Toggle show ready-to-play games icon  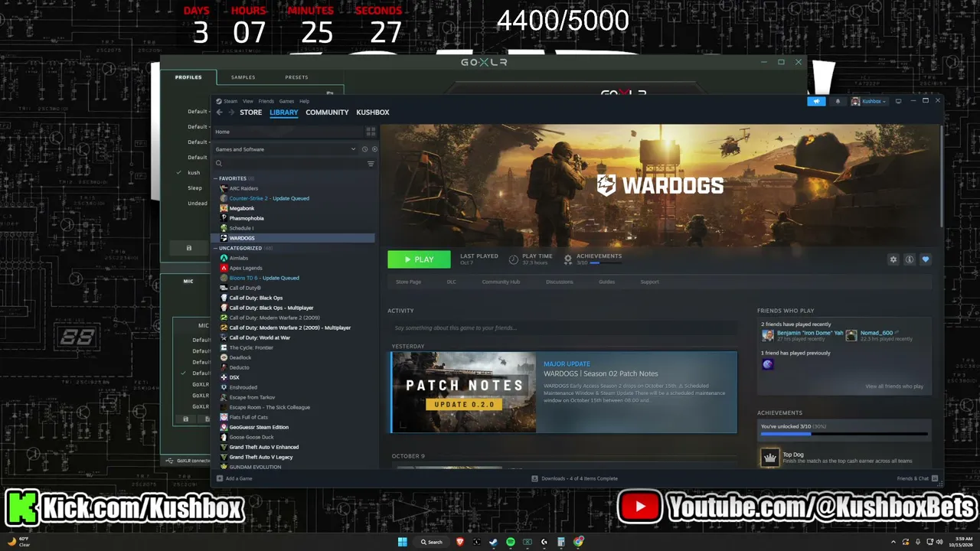tap(374, 149)
